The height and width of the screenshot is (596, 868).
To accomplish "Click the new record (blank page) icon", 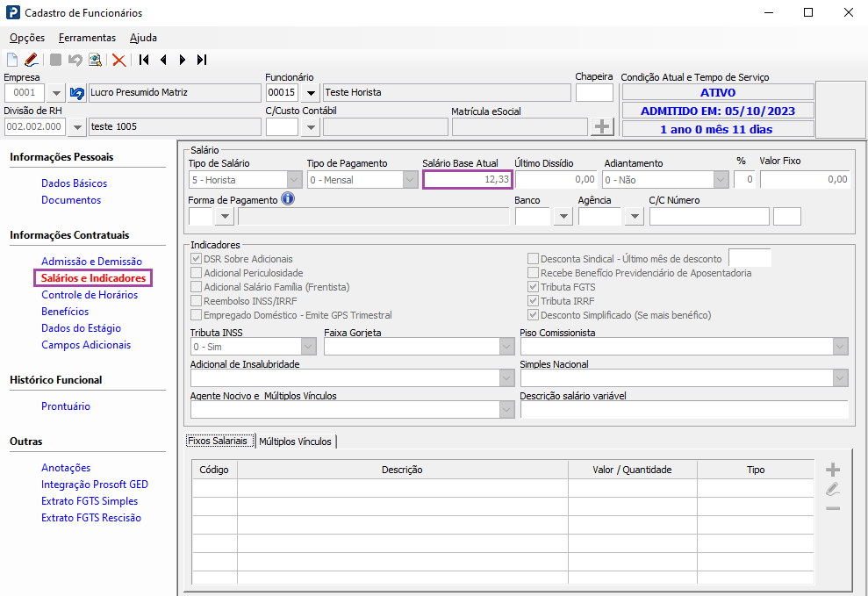I will coord(12,60).
